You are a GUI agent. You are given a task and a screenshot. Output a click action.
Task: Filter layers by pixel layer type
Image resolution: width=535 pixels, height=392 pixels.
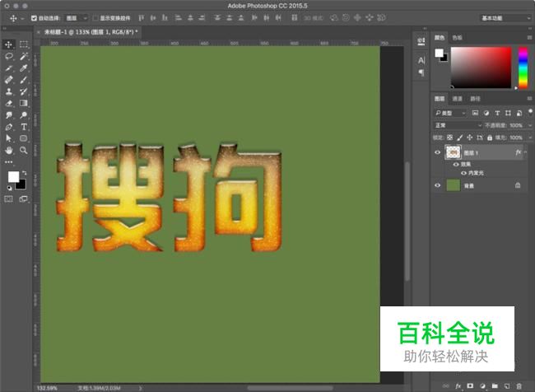[475, 113]
